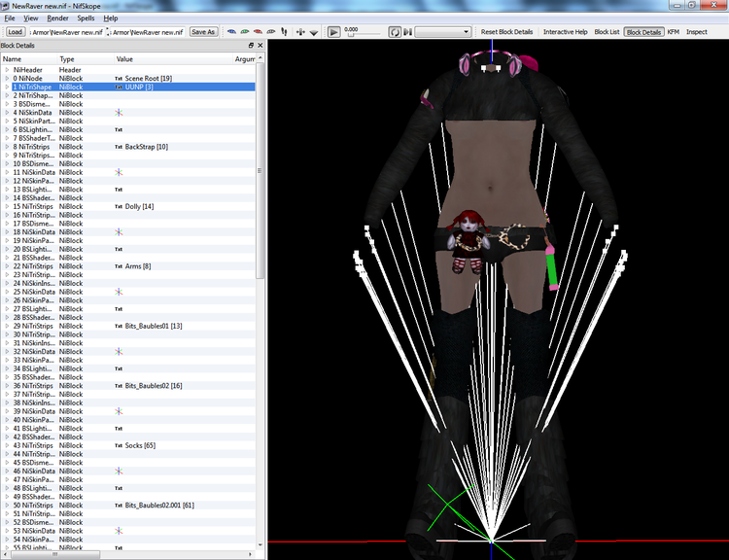The image size is (729, 560).
Task: Close the Block Details panel
Action: [260, 45]
